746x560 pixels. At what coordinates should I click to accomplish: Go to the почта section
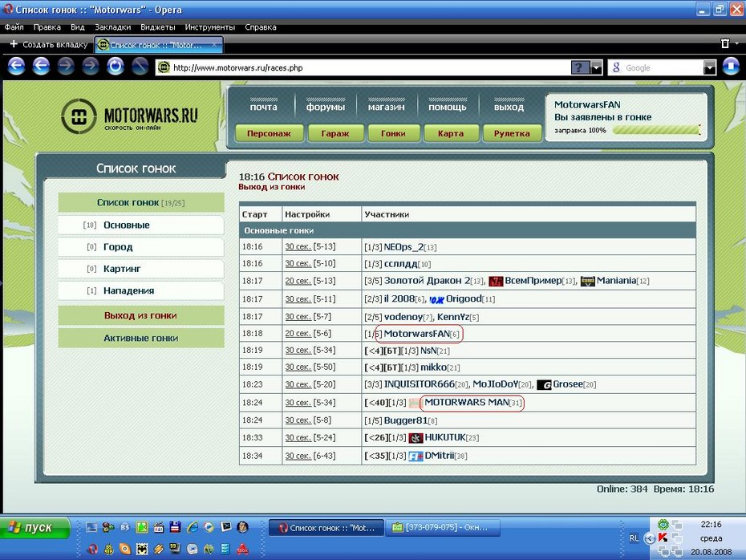pos(264,107)
